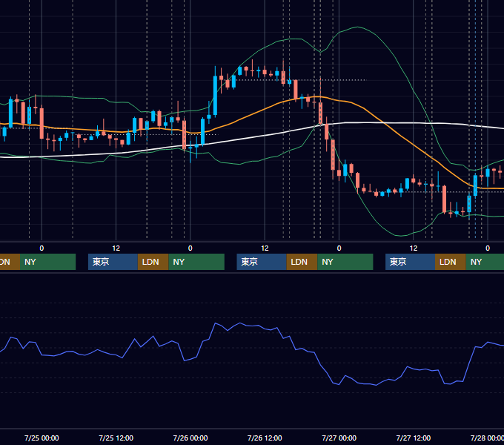Select the LDN session block on 7/25
504x445 pixels.
[153, 262]
